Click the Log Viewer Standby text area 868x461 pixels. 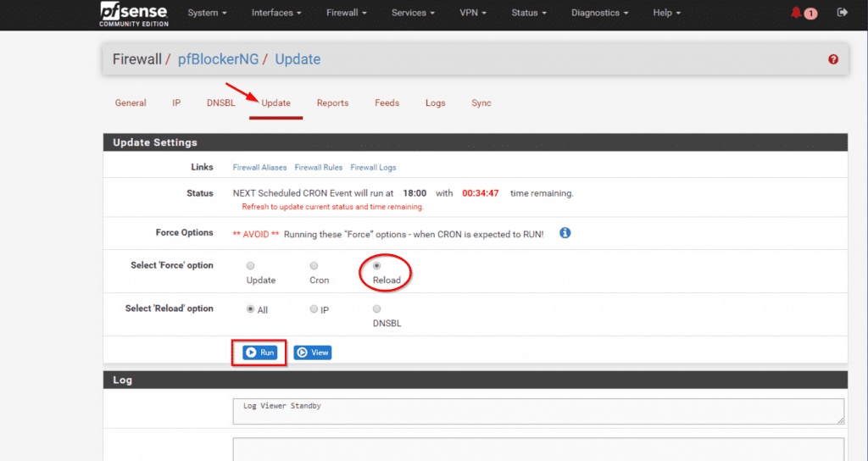tap(538, 411)
